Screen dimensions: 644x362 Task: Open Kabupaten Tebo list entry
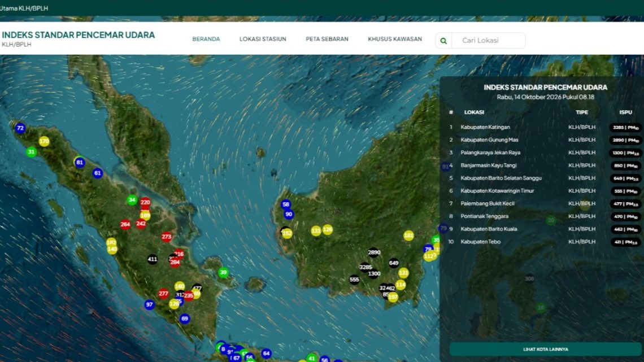tap(546, 242)
